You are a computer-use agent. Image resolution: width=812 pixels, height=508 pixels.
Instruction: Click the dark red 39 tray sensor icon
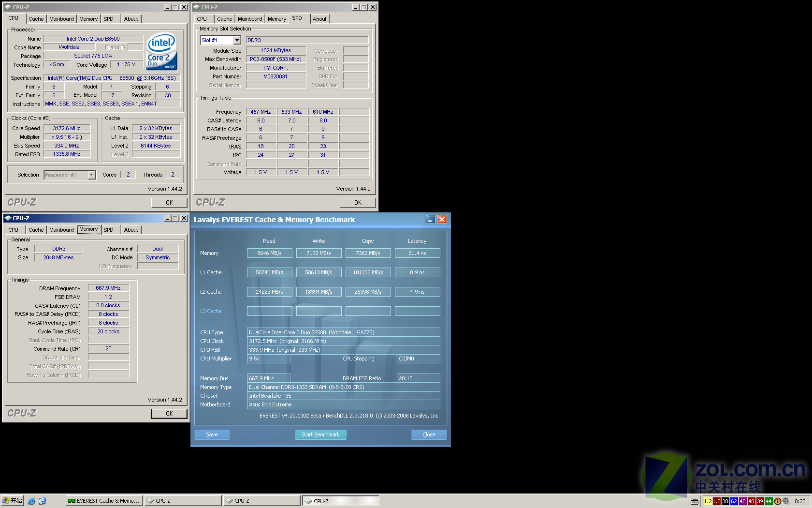click(760, 501)
